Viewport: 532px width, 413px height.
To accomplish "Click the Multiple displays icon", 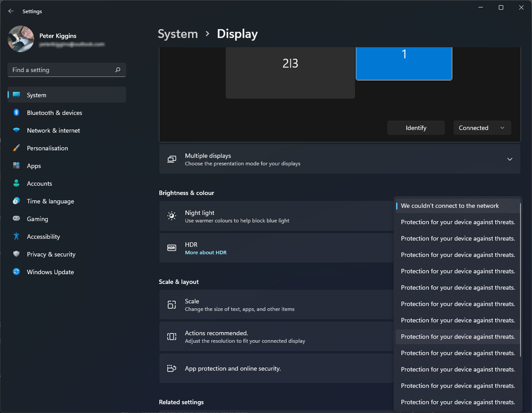I will (x=171, y=159).
